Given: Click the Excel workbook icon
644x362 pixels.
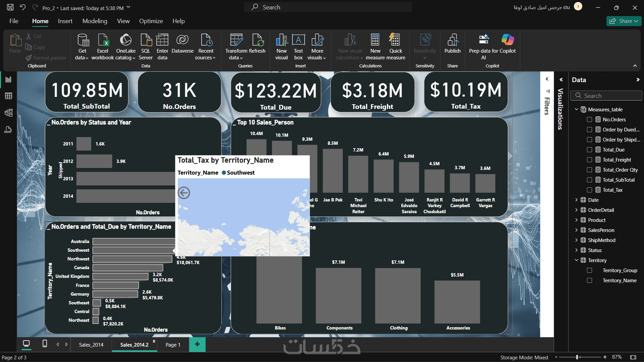Looking at the screenshot, I should pyautogui.click(x=103, y=40).
